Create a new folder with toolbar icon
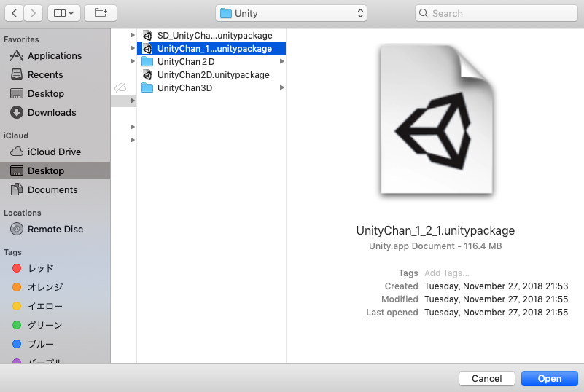This screenshot has width=584, height=392. [100, 13]
